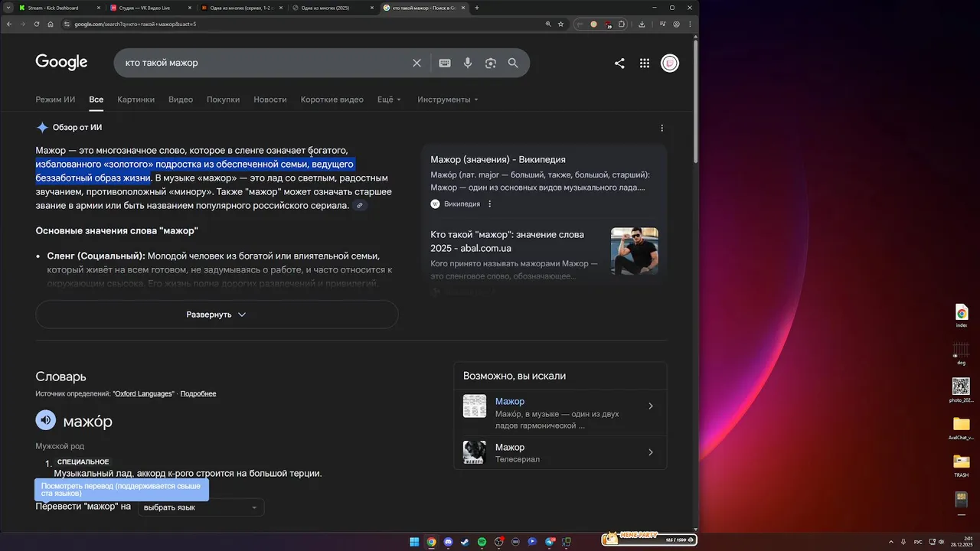Screen dimensions: 980x551
Task: Open Steam from the taskbar
Action: pos(465,542)
